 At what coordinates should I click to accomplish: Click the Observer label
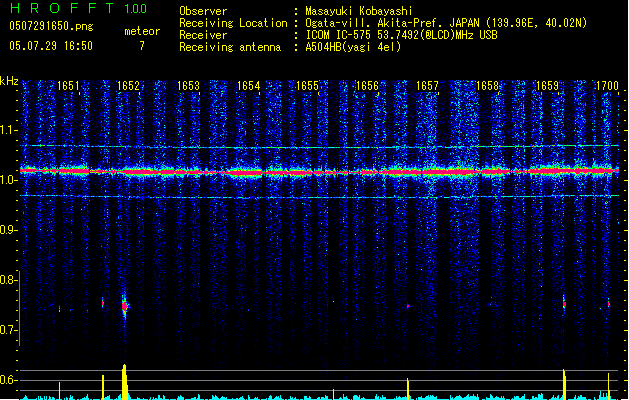coord(203,11)
